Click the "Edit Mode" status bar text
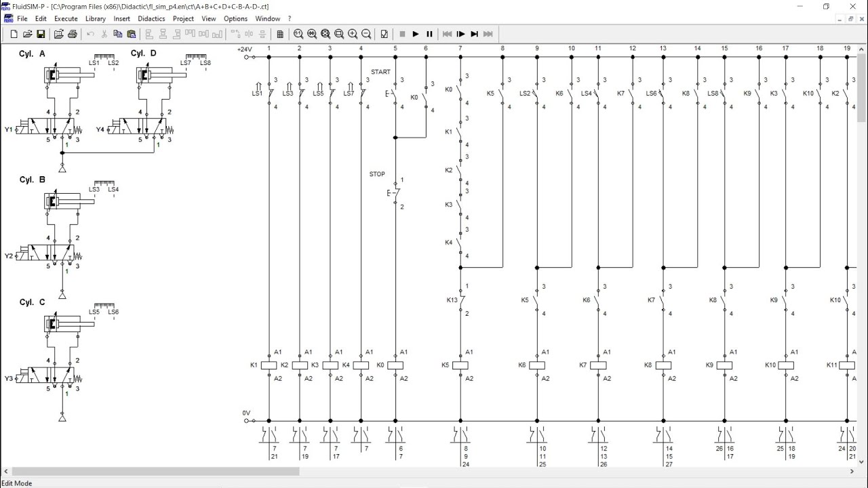The width and height of the screenshot is (868, 488). coord(17,483)
